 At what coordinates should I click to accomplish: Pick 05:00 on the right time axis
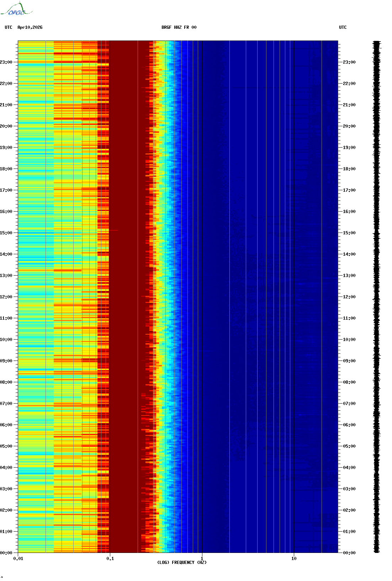click(349, 446)
